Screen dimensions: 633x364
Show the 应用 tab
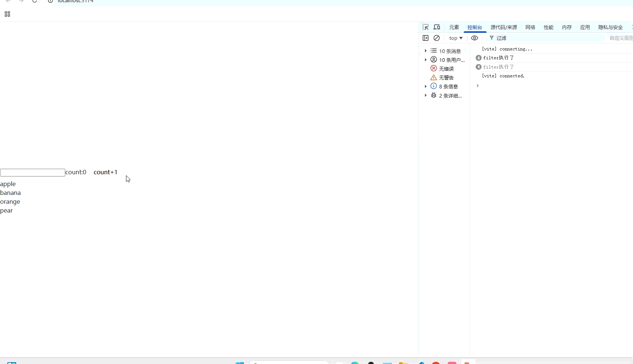[585, 27]
